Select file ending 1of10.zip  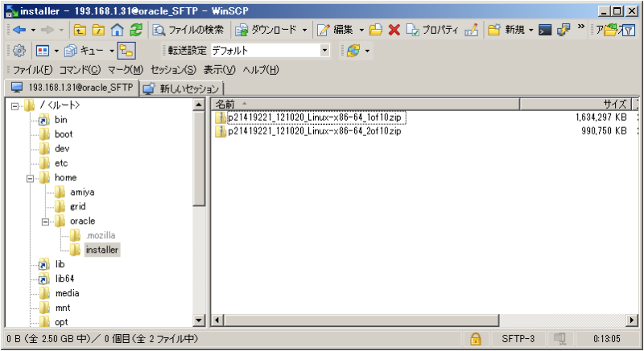tap(315, 118)
